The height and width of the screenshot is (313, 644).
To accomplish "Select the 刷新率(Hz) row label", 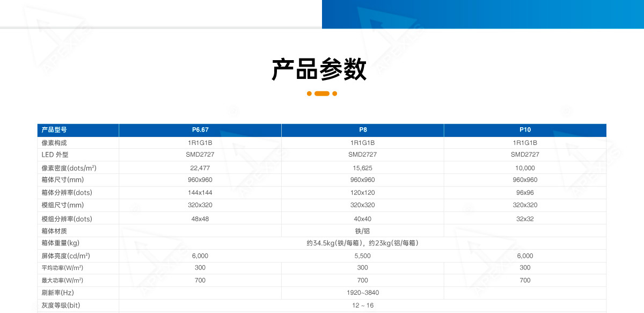I will 58,293.
